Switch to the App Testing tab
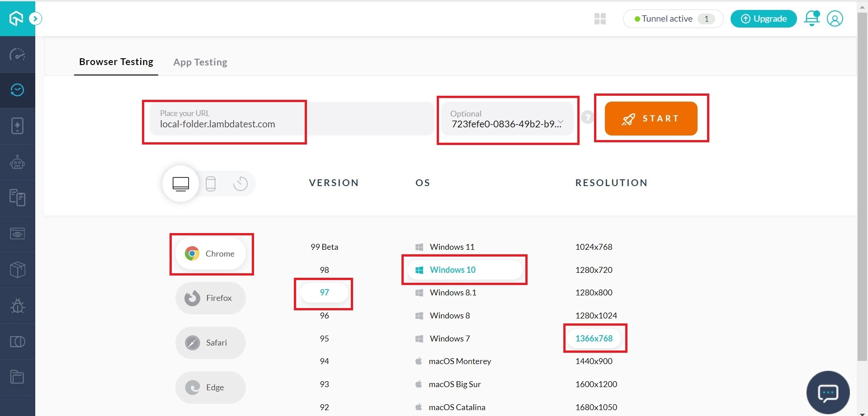This screenshot has height=416, width=868. coord(200,62)
